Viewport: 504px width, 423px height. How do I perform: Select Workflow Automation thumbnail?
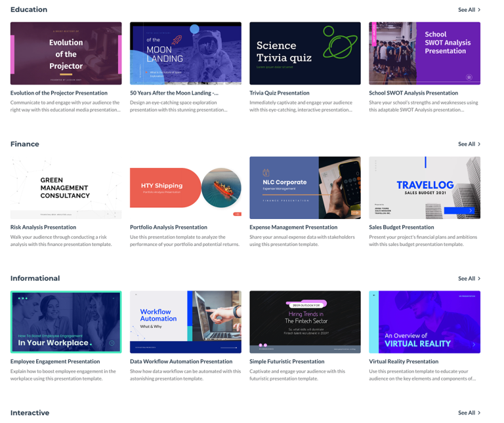click(x=186, y=322)
